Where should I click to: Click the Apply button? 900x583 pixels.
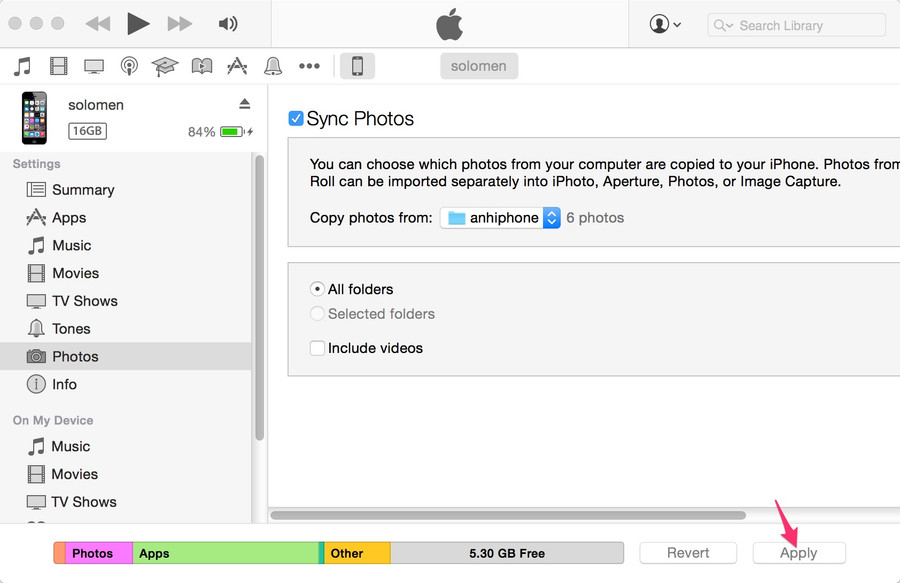tap(799, 553)
